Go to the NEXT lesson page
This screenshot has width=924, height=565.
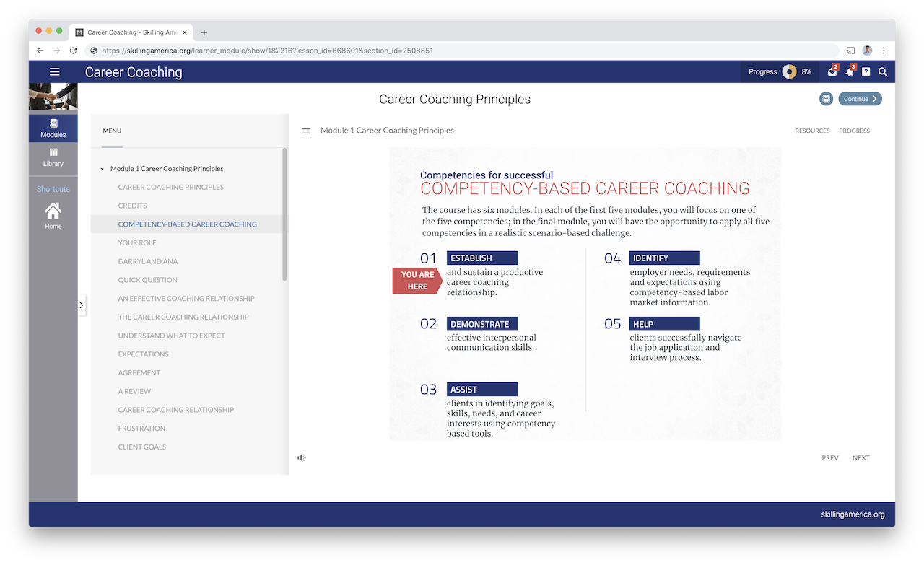[x=860, y=457]
